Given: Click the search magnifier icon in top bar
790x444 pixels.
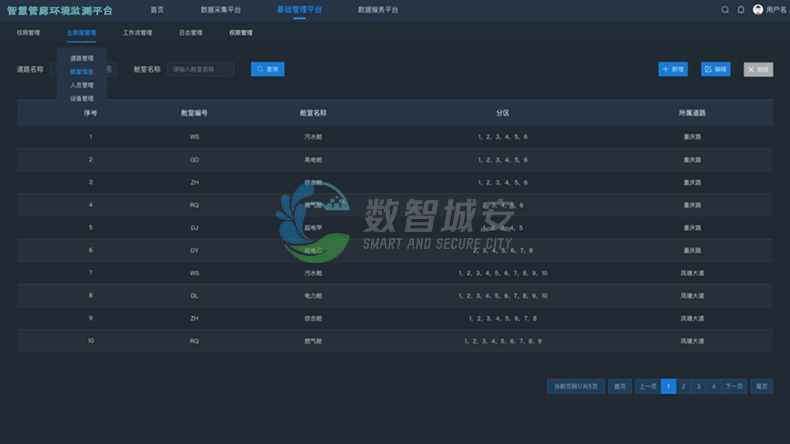Looking at the screenshot, I should coord(725,10).
